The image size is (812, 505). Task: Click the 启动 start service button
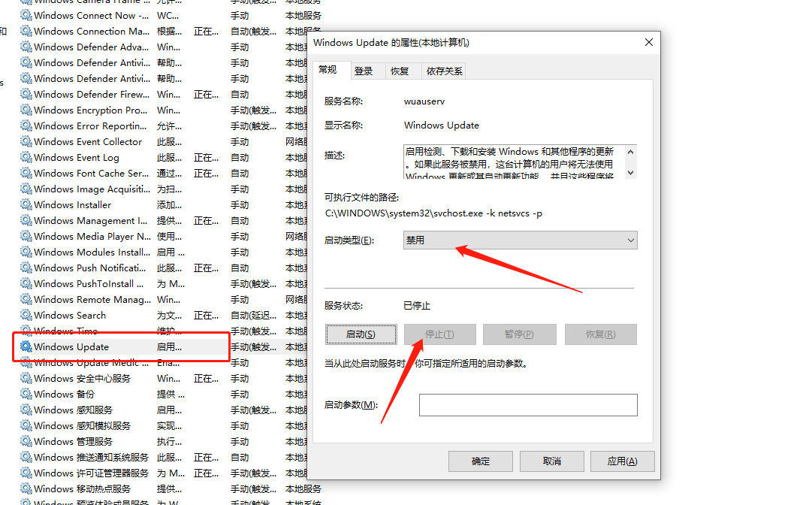(361, 334)
